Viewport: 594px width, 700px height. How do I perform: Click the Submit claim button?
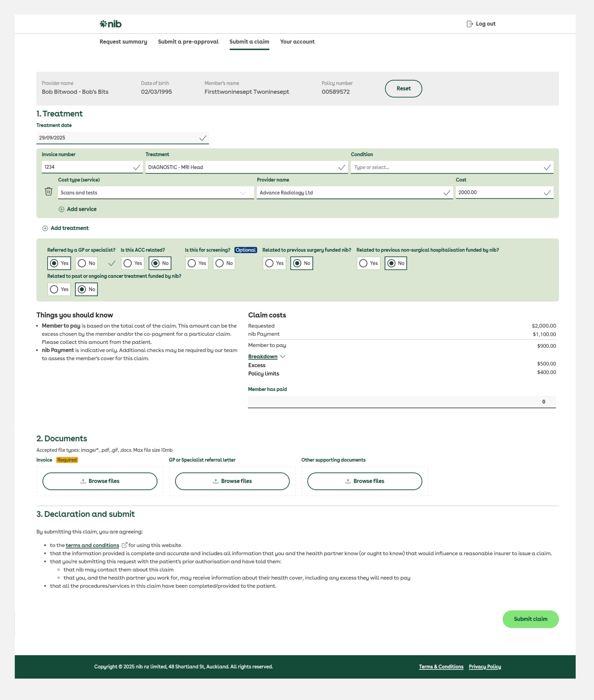[x=530, y=619]
